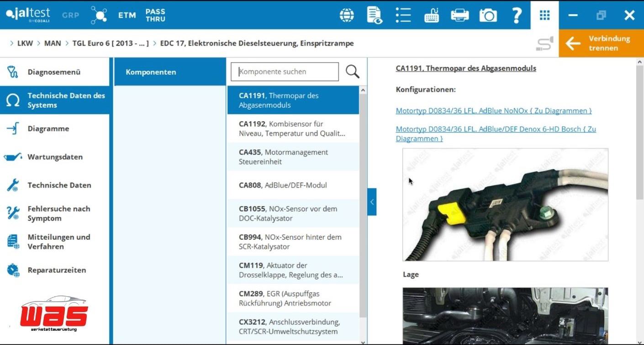The image size is (644, 345).
Task: Select Wartungsdaten in sidebar
Action: tap(55, 157)
